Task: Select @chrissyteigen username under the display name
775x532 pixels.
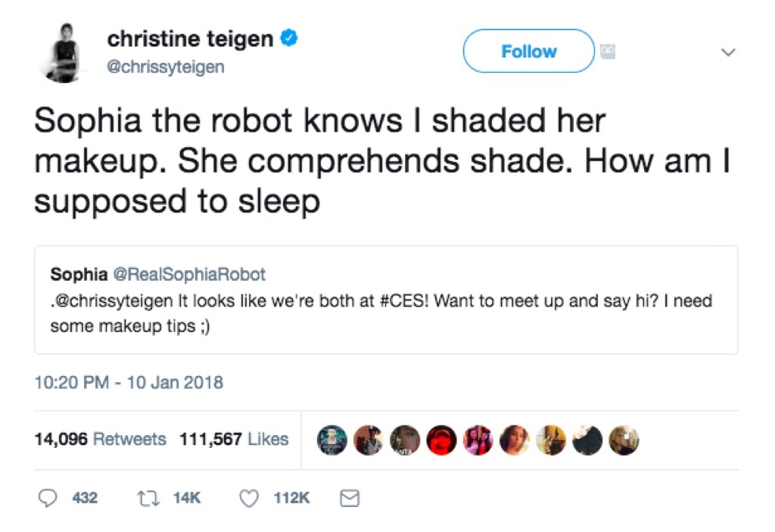Action: point(167,67)
